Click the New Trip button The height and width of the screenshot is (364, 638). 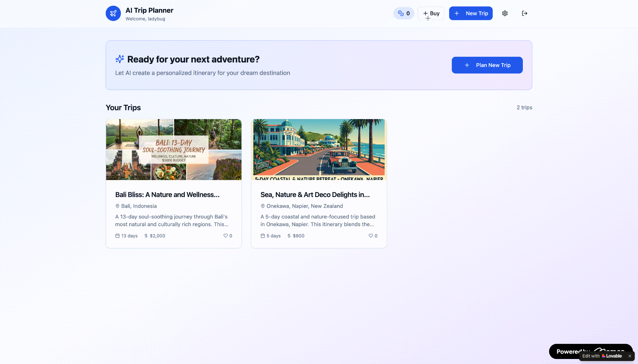coord(471,13)
